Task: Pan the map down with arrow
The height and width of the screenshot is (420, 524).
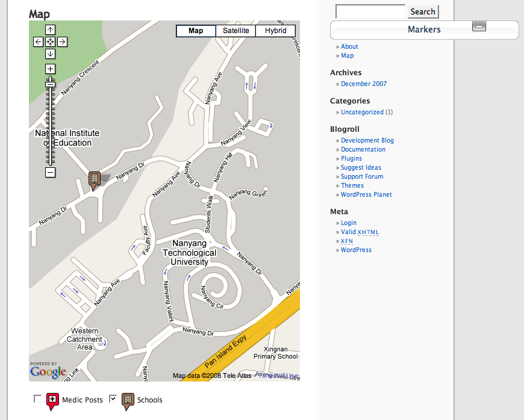Action: 50,54
